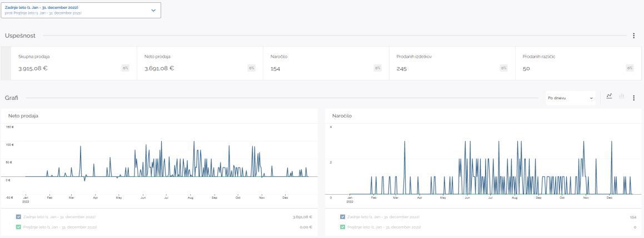Open the date range picker dropdown

tap(81, 10)
